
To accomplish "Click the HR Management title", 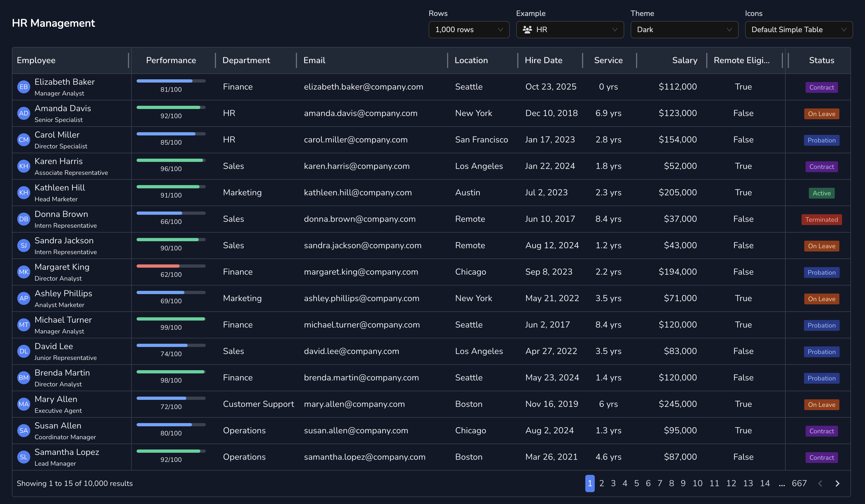I will click(53, 23).
